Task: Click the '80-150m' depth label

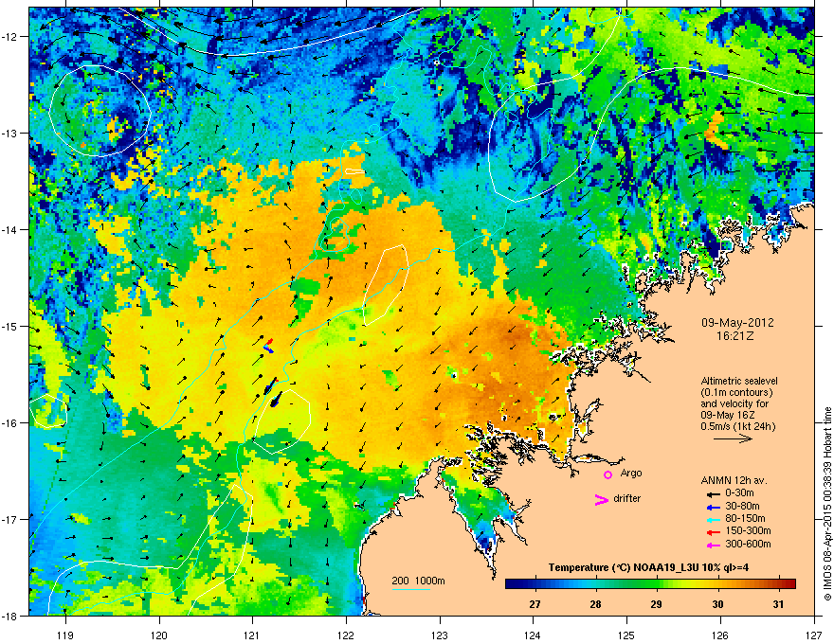Action: coord(745,519)
